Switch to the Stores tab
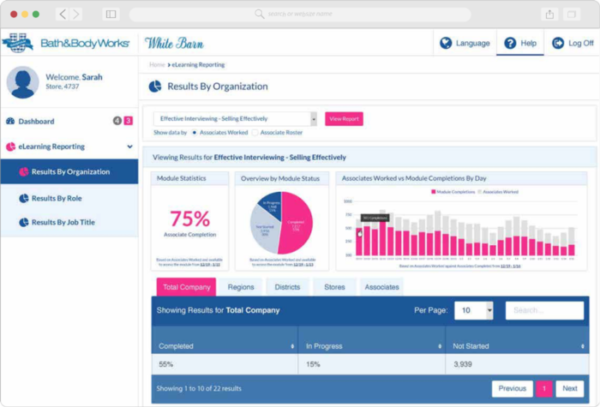Viewport: 600px width, 407px height. click(x=334, y=287)
